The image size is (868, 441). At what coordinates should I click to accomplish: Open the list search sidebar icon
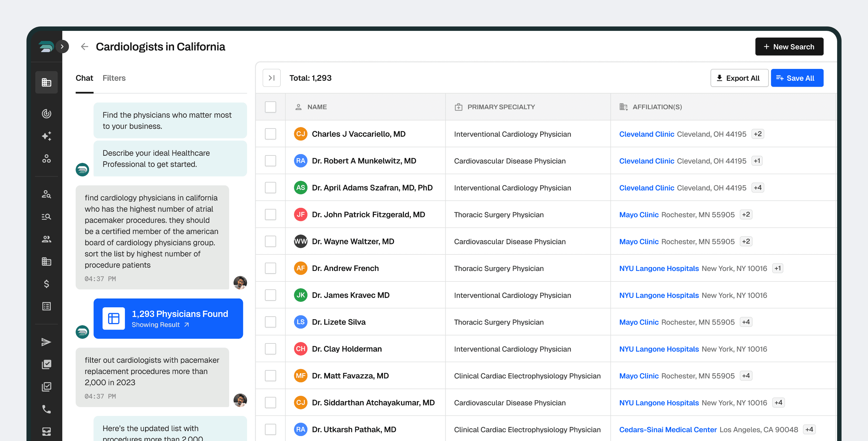tap(47, 217)
